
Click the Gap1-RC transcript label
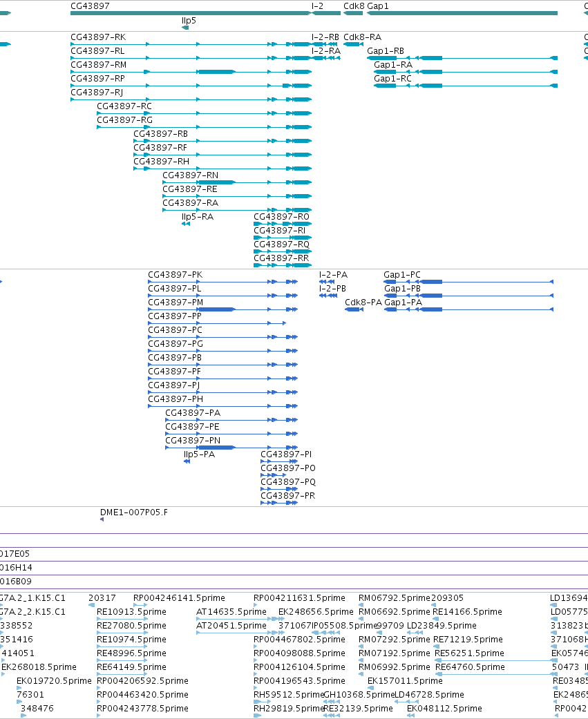pyautogui.click(x=392, y=79)
